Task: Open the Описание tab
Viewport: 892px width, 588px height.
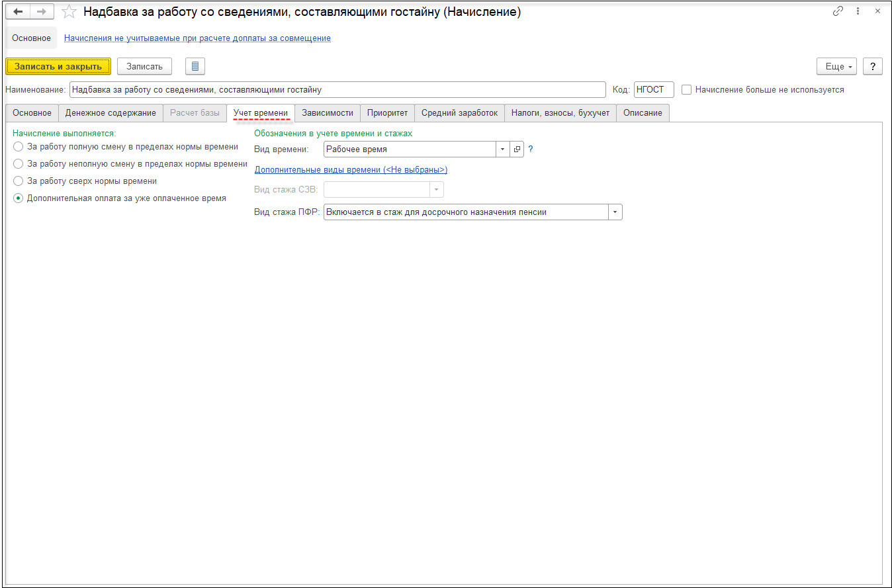Action: [643, 113]
